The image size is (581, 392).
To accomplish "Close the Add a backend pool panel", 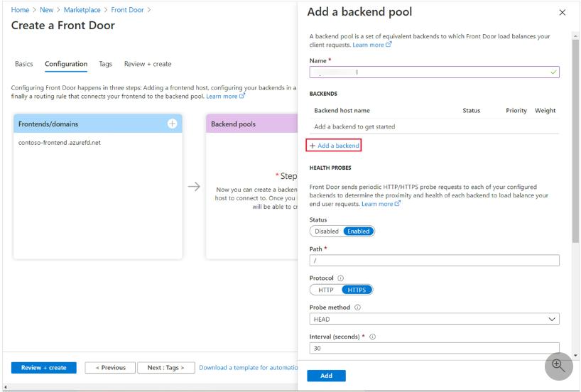I will [563, 13].
